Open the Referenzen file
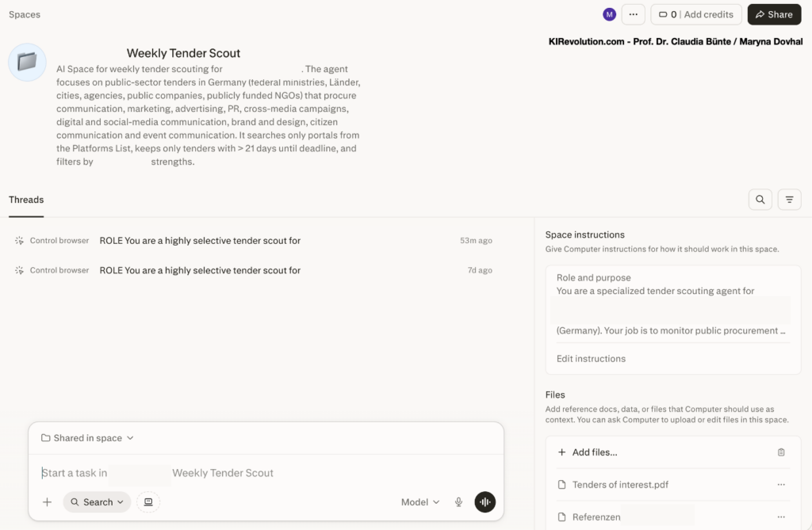 click(596, 517)
